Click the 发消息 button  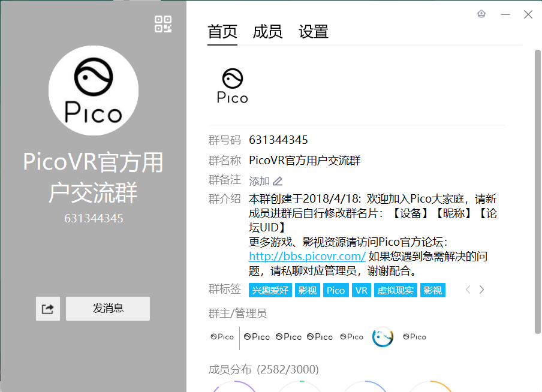108,308
